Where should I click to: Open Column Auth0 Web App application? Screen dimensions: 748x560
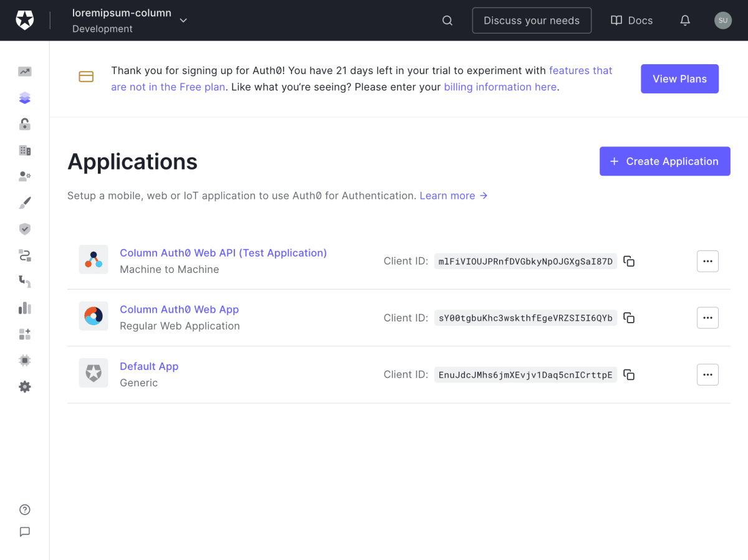click(x=180, y=310)
